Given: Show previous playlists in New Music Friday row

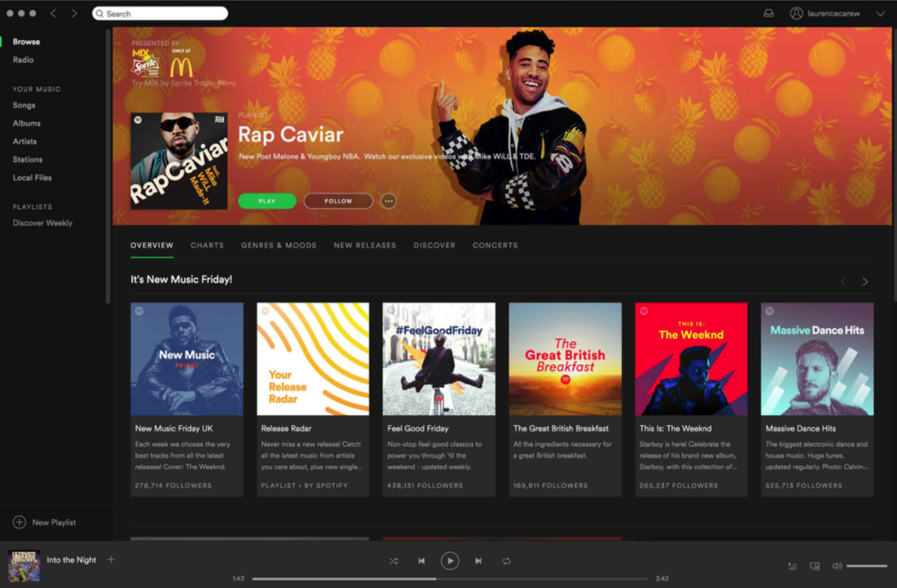Looking at the screenshot, I should pyautogui.click(x=843, y=281).
